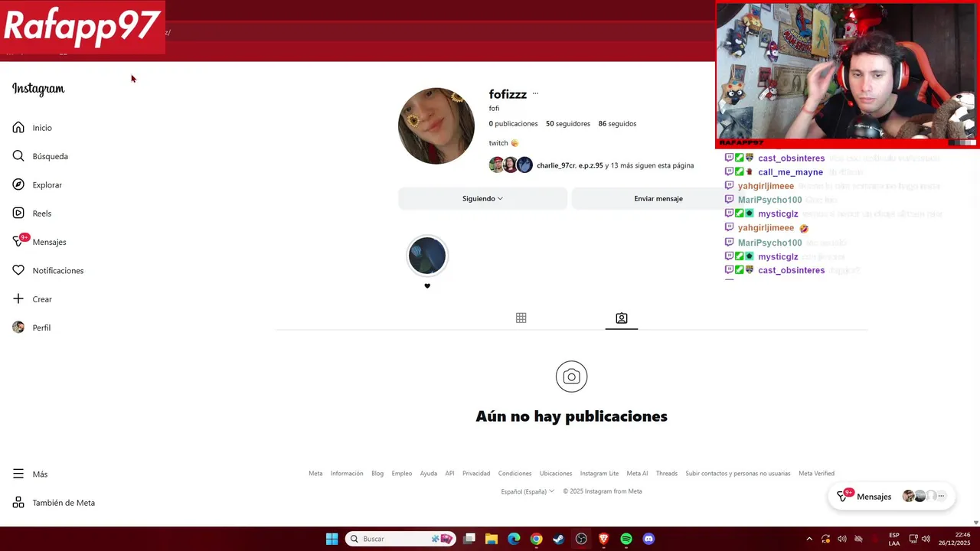Open Inicio home icon in sidebar
Image resolution: width=980 pixels, height=551 pixels.
tap(18, 127)
